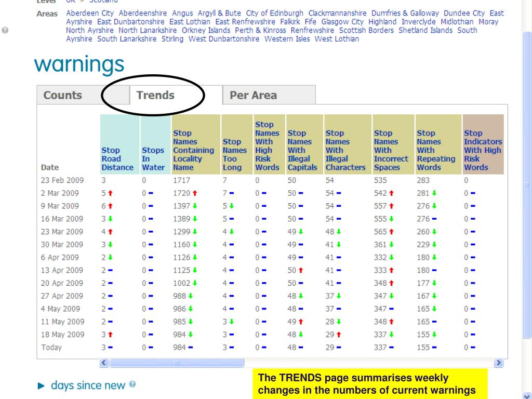Image resolution: width=532 pixels, height=399 pixels.
Task: Open the East Dunbartonshire link
Action: coord(130,22)
